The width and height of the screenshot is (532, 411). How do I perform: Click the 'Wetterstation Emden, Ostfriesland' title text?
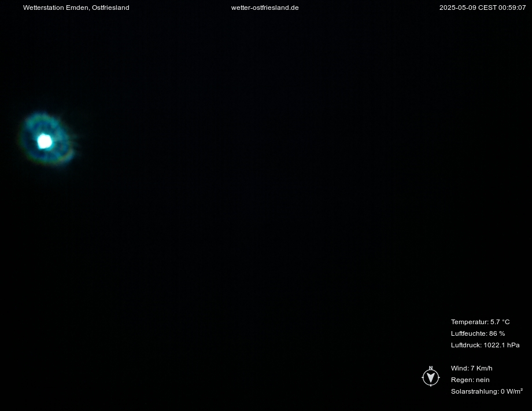click(x=76, y=8)
